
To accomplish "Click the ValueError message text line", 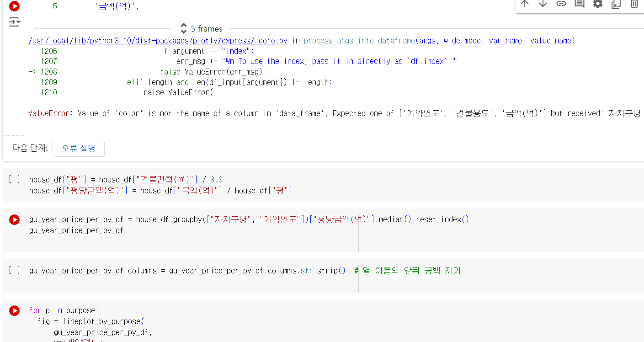I will (335, 113).
